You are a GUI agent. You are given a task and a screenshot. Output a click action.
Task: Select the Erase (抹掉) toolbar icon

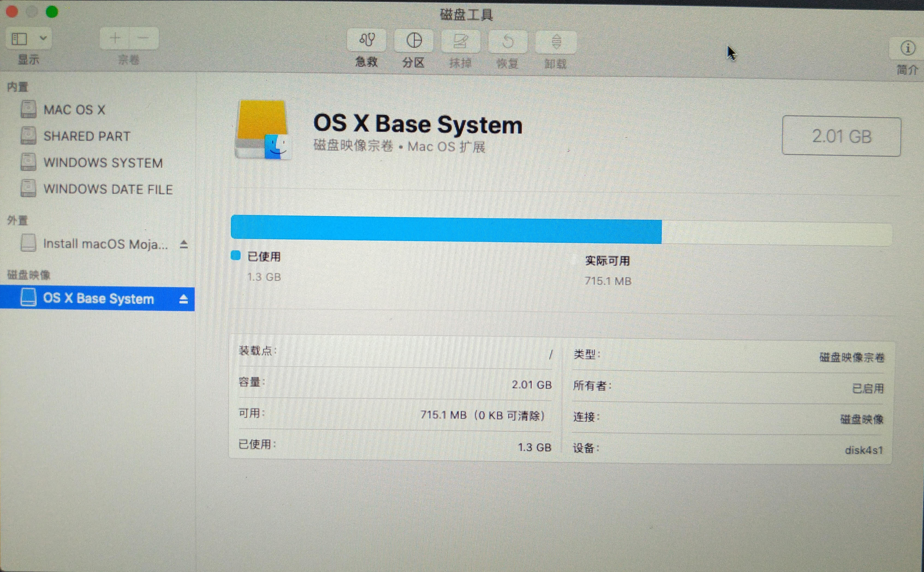(x=461, y=46)
